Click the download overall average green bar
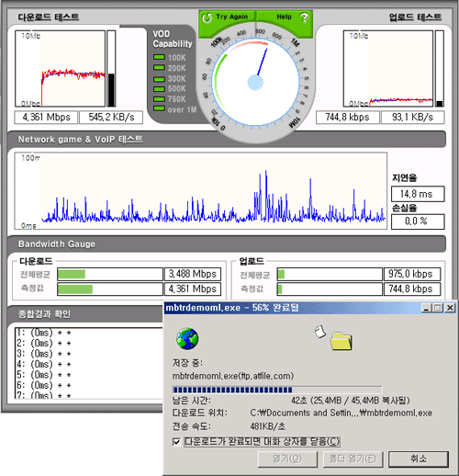Screen dimensions: 459x476 tap(72, 274)
